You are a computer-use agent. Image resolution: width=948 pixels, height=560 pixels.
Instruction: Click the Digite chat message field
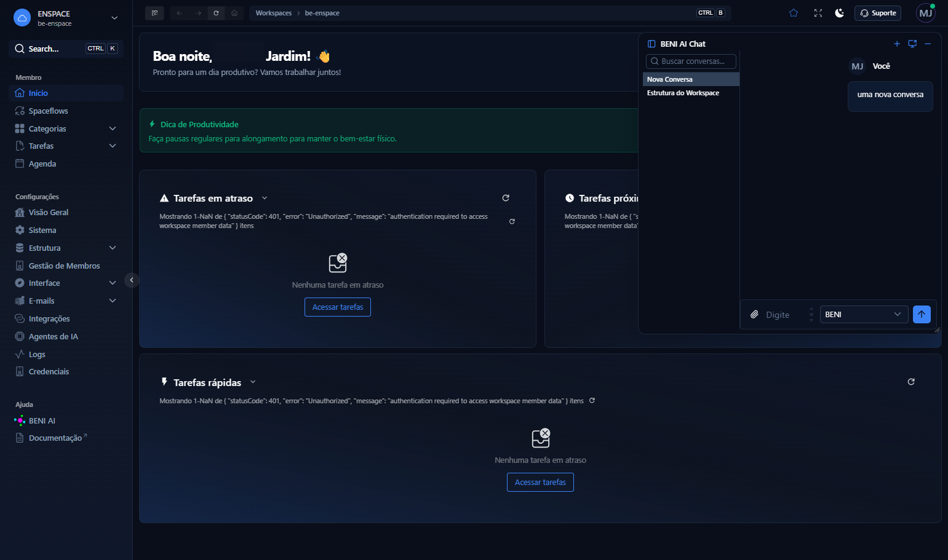[x=784, y=315]
